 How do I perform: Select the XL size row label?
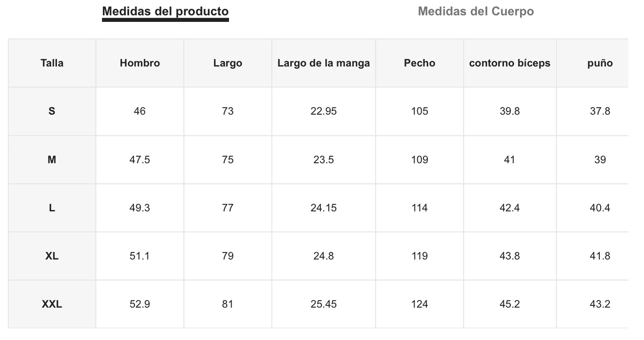pyautogui.click(x=52, y=256)
